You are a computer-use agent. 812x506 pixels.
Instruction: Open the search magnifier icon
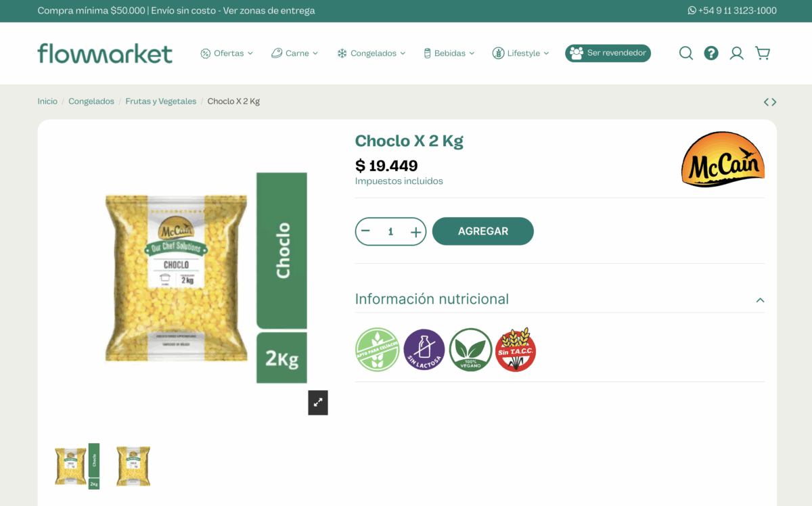686,53
